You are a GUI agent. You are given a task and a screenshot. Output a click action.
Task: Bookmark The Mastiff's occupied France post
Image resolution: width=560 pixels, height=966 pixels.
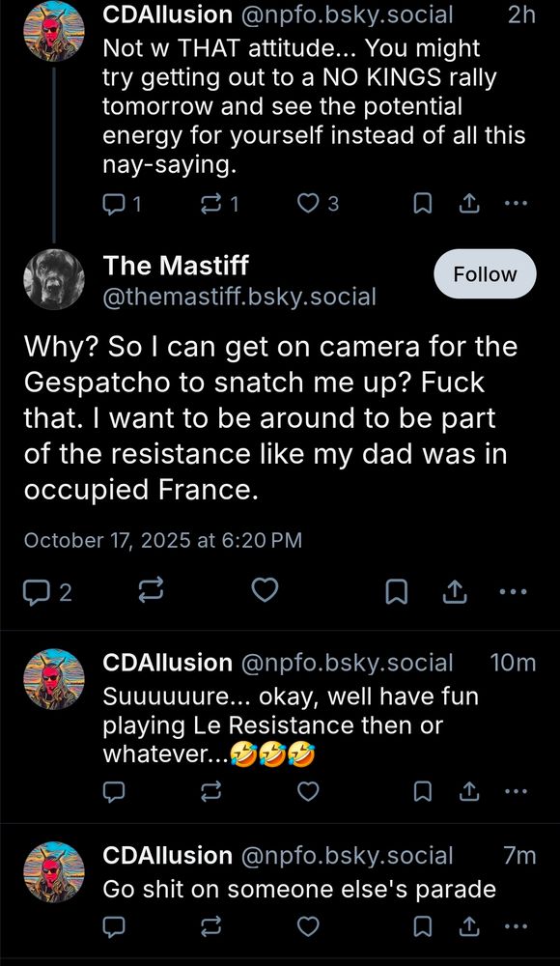coord(396,590)
